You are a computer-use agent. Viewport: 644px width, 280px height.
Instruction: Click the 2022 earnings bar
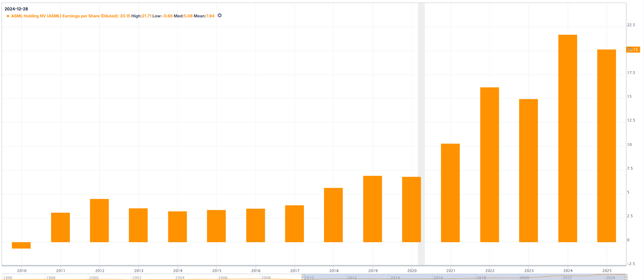[x=489, y=165]
